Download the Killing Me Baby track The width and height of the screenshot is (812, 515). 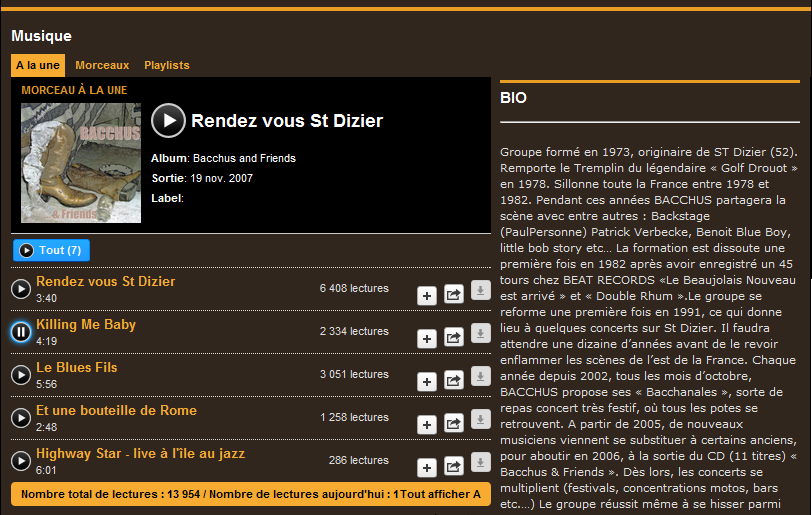tap(481, 334)
